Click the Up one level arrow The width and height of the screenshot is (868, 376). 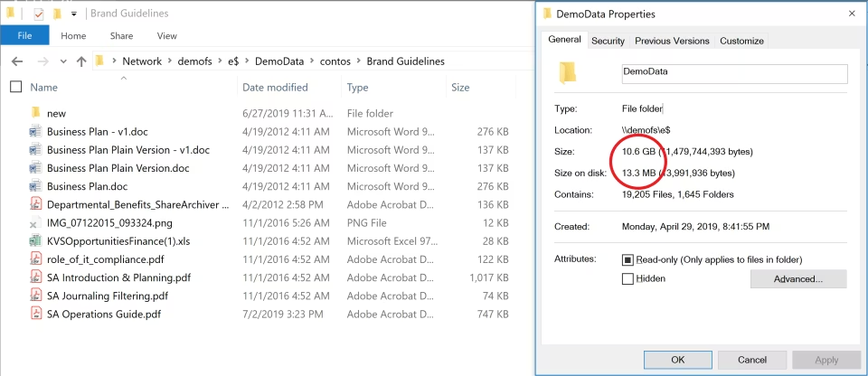pos(80,61)
